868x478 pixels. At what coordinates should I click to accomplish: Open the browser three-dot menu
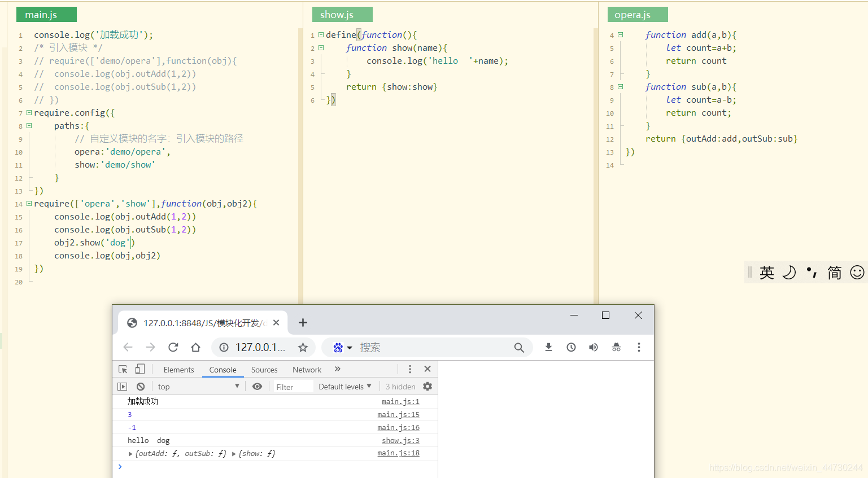(x=639, y=347)
